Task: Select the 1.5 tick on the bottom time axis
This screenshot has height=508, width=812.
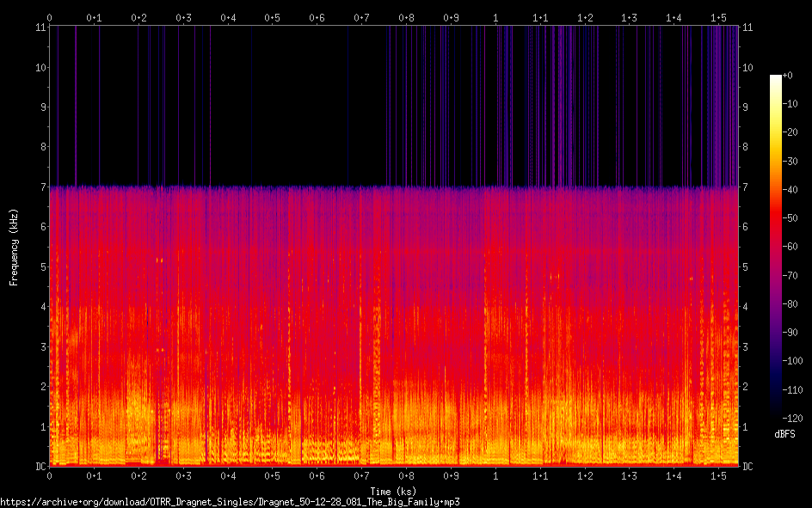Action: 718,474
